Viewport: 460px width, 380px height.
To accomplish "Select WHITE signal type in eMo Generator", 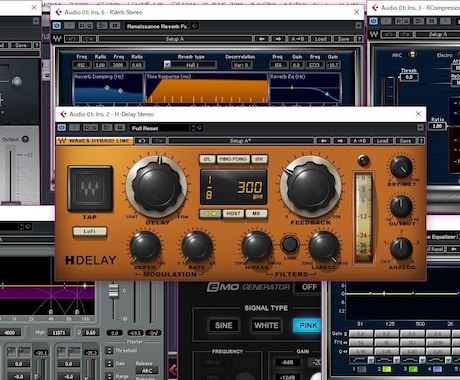I will tap(266, 325).
